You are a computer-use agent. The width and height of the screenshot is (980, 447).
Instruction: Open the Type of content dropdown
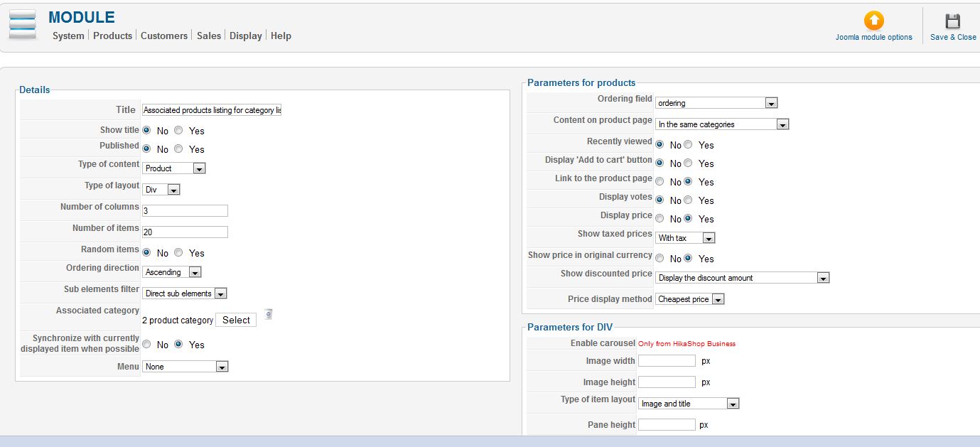click(x=174, y=168)
